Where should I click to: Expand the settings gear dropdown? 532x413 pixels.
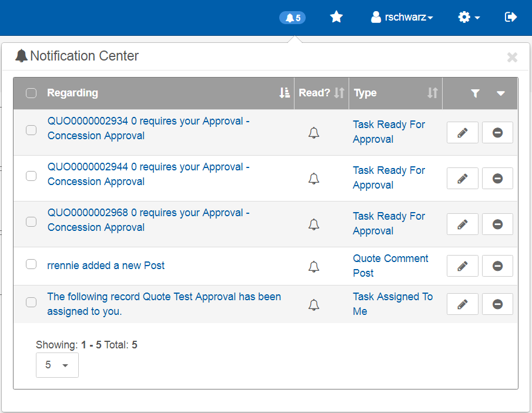[x=469, y=18]
